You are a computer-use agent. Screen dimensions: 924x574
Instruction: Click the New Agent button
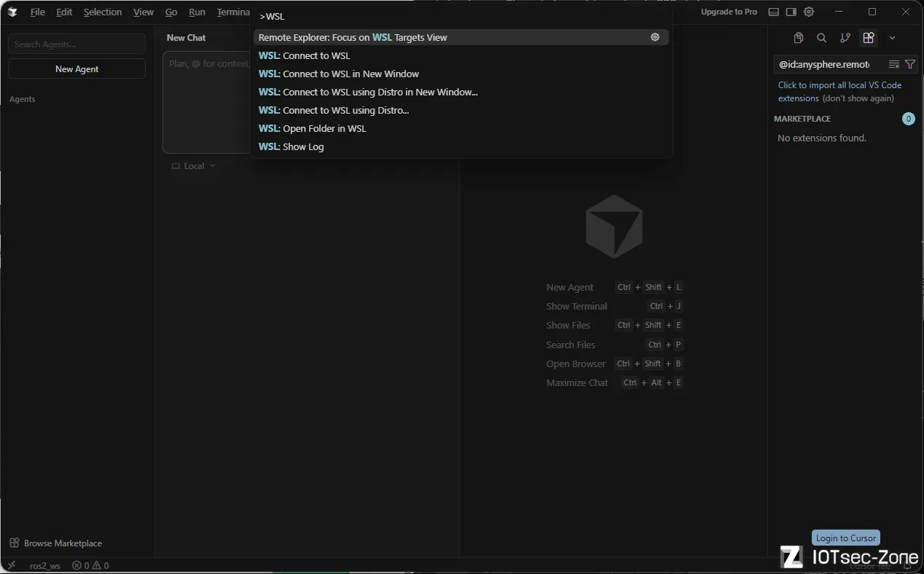[x=77, y=68]
